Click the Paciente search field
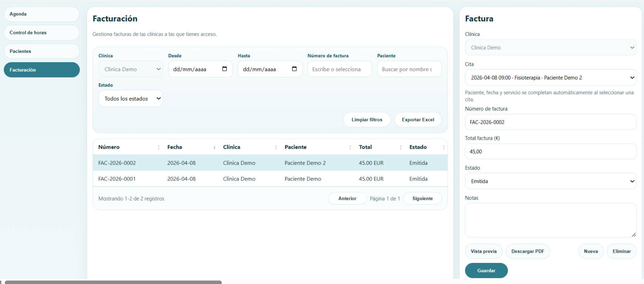The image size is (644, 284). point(409,69)
